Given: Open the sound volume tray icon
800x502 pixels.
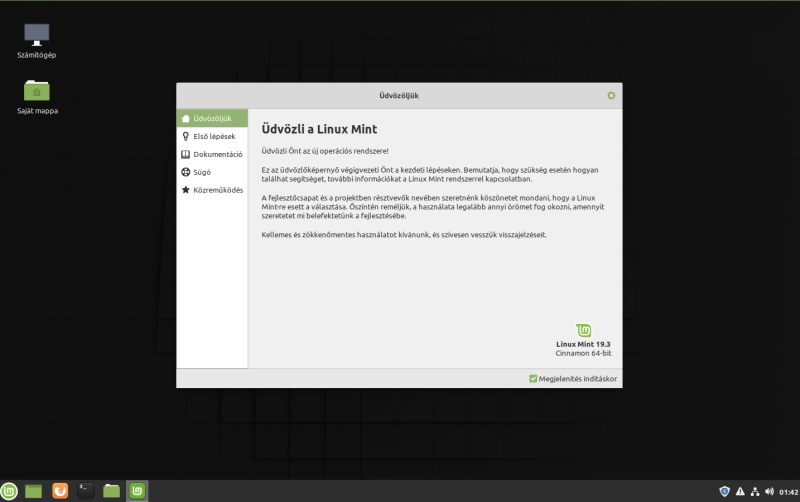Looking at the screenshot, I should [x=769, y=492].
